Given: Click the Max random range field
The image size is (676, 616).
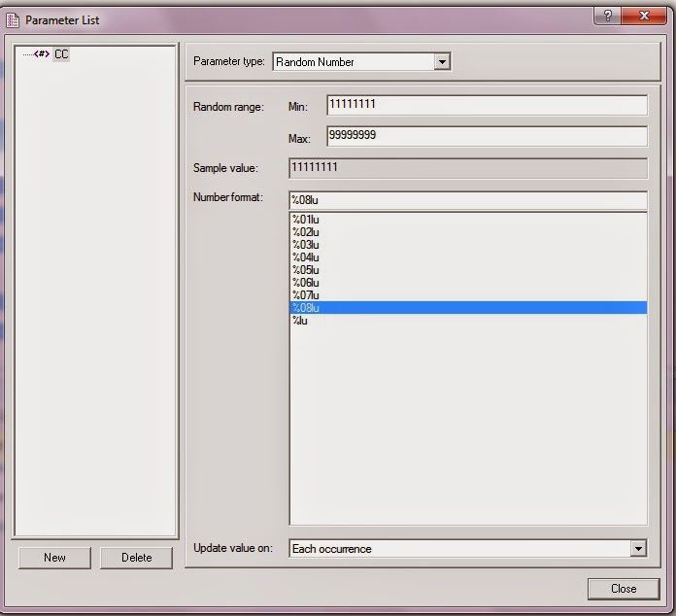Looking at the screenshot, I should [488, 136].
